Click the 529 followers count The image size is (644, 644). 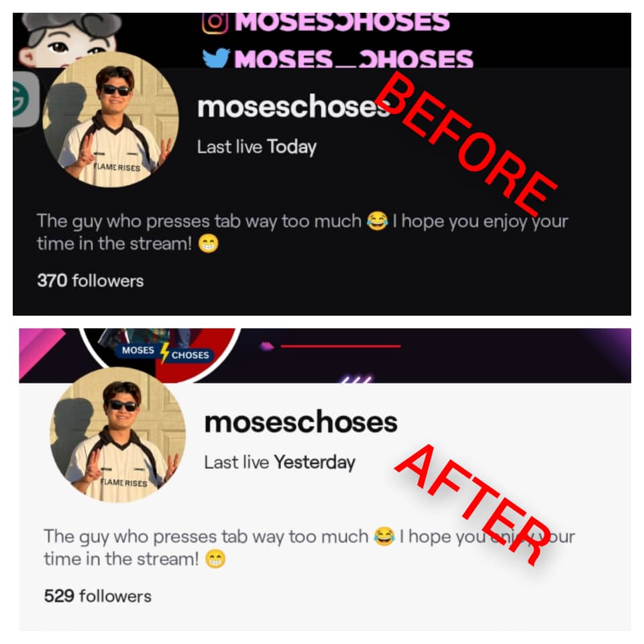point(98,596)
